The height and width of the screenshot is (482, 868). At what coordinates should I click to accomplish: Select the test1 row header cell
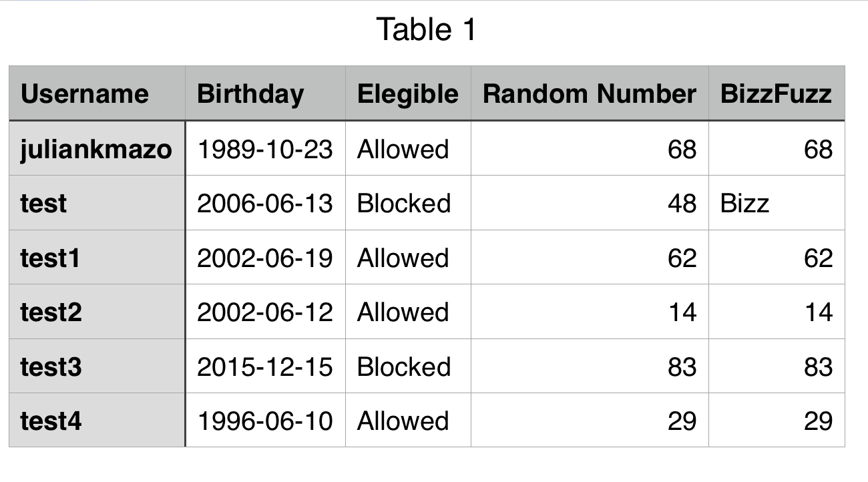pyautogui.click(x=97, y=258)
